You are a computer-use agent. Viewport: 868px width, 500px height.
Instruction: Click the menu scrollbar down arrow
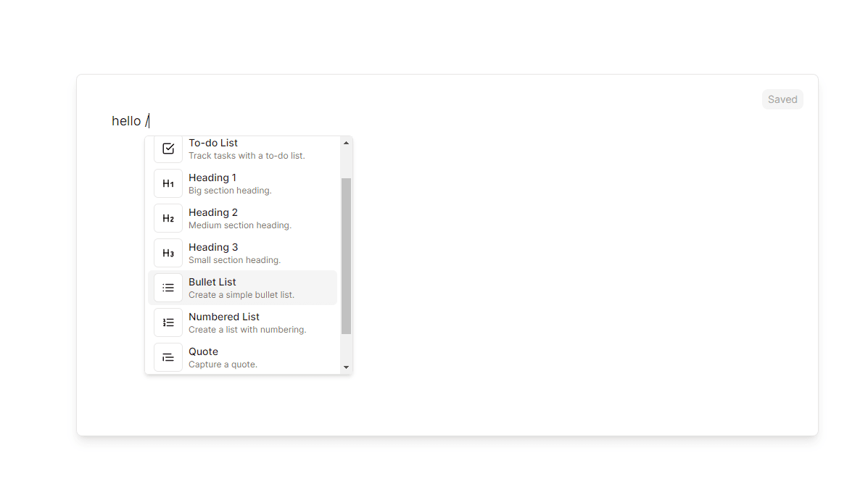coord(347,367)
